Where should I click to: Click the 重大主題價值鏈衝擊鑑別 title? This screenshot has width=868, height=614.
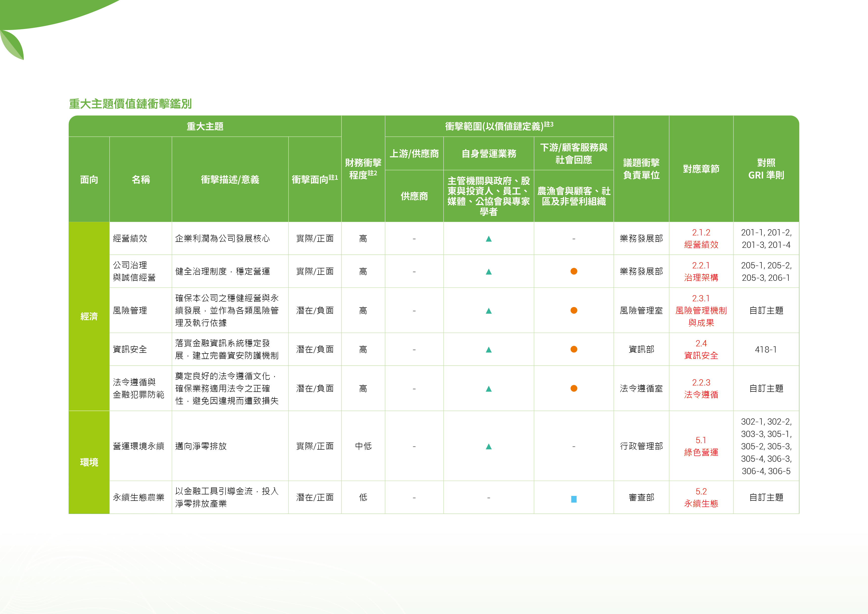(x=130, y=104)
